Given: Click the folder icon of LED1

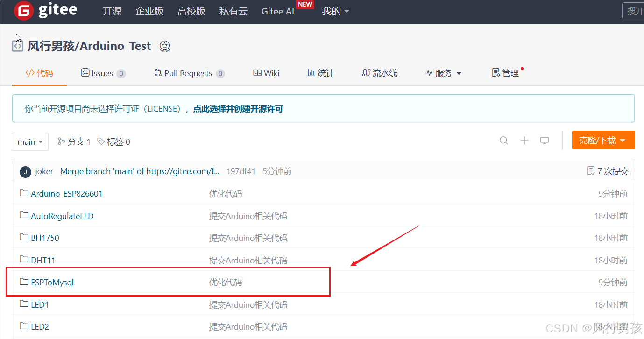Looking at the screenshot, I should tap(24, 304).
